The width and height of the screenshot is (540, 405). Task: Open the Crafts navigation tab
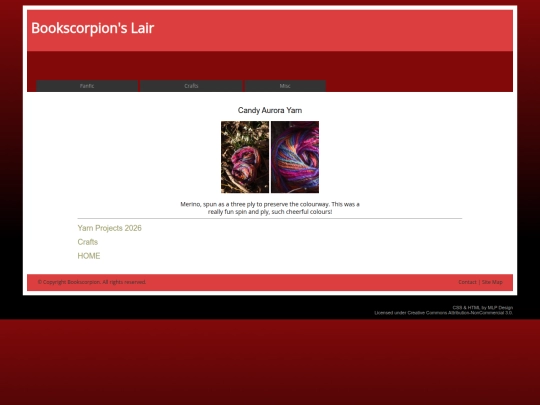click(191, 86)
